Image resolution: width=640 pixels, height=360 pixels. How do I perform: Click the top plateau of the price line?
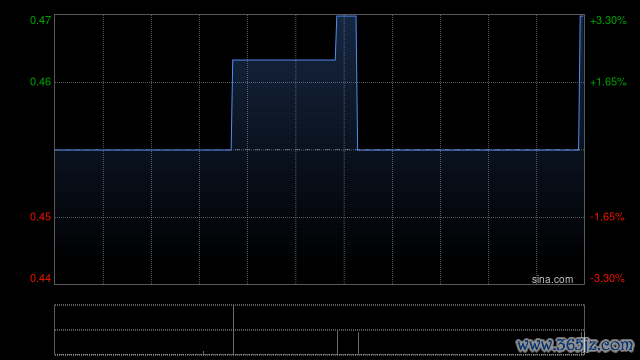(346, 16)
